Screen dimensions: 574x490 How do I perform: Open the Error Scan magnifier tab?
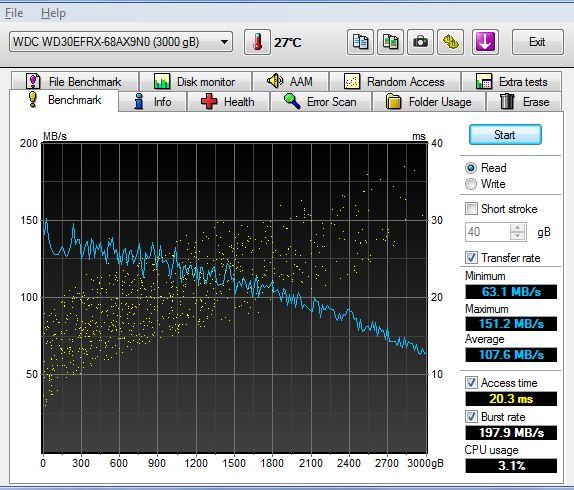pos(321,101)
